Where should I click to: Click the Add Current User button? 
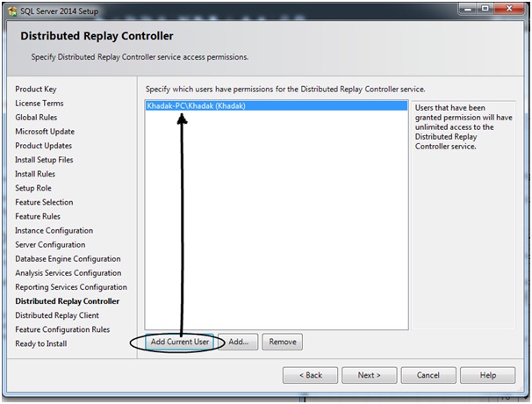(x=180, y=342)
